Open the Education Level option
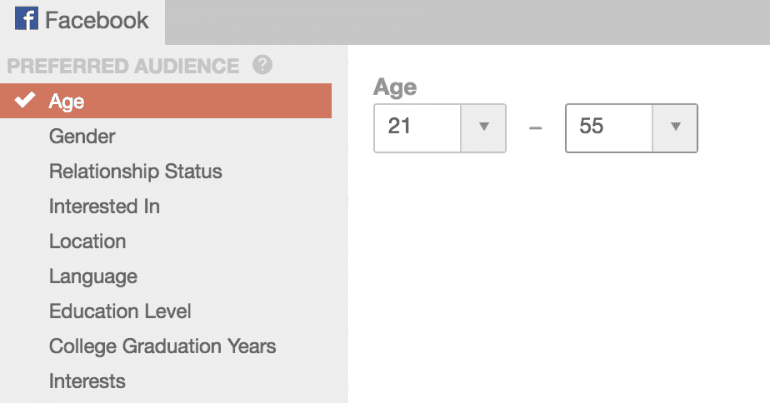 [120, 311]
